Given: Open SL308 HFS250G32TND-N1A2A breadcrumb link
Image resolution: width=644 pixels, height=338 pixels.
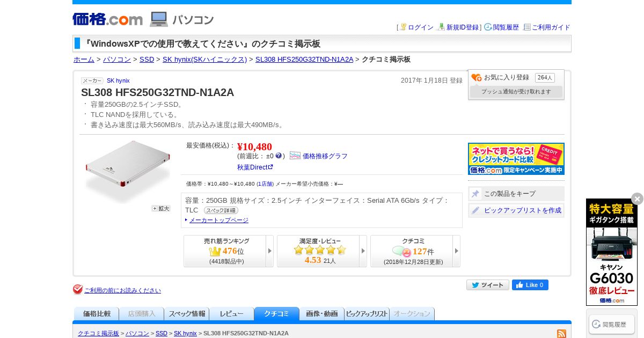Looking at the screenshot, I should [x=304, y=60].
